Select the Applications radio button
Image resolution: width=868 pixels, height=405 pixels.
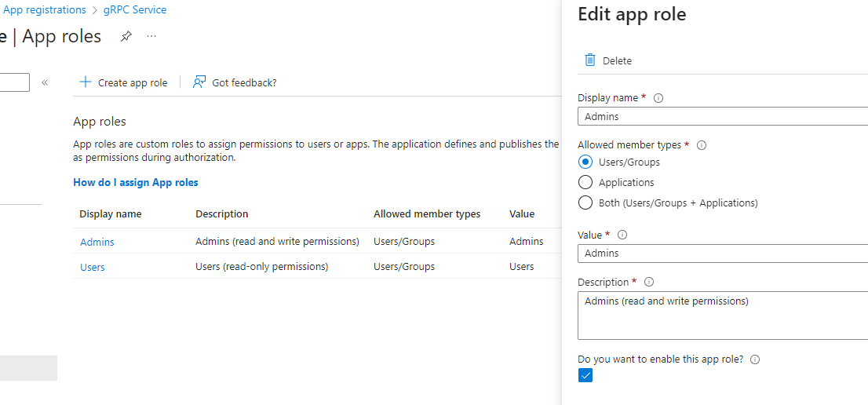[585, 183]
